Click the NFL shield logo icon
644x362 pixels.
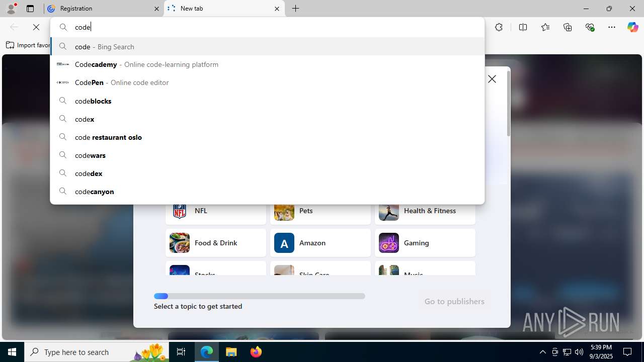[180, 211]
